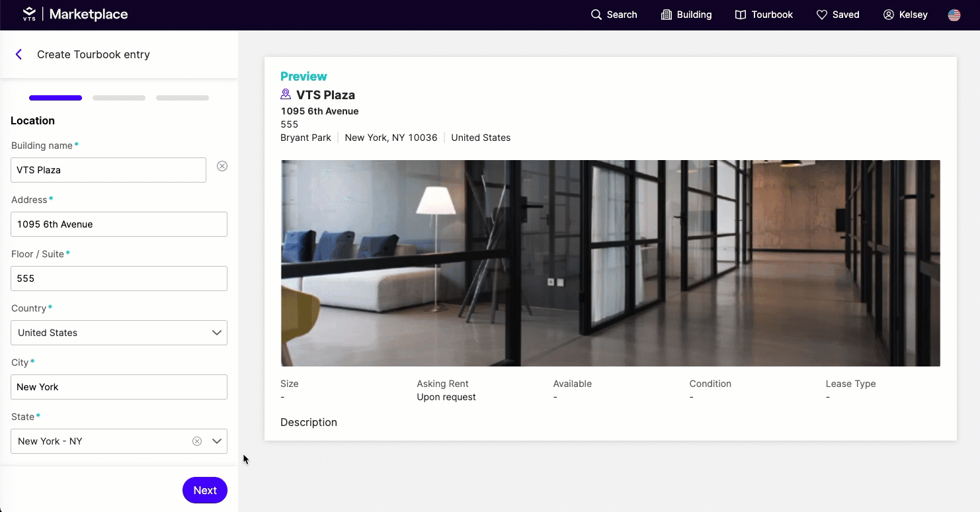This screenshot has width=980, height=512.
Task: Click the Location section heading
Action: (x=32, y=120)
